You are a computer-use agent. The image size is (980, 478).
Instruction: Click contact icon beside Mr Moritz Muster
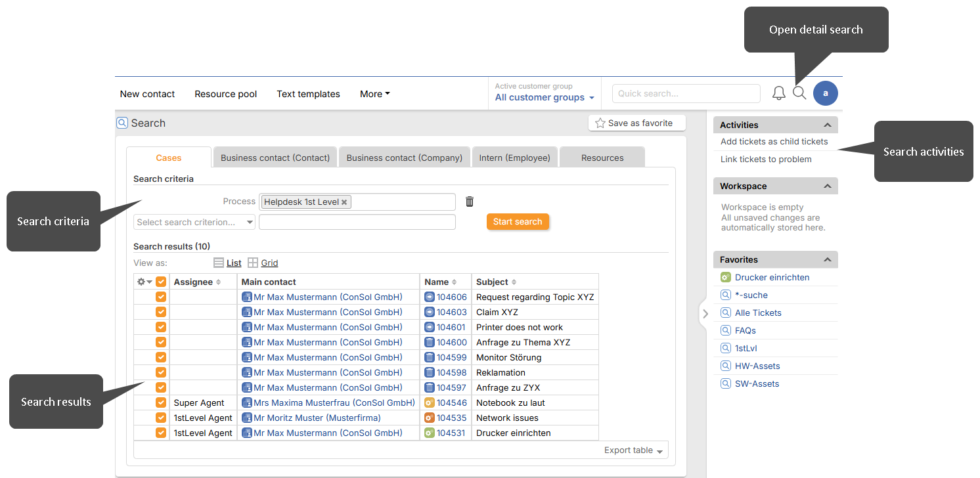point(247,418)
